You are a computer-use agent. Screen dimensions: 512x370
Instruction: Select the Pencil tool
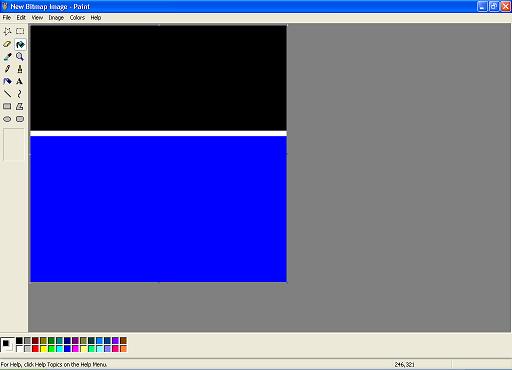(x=7, y=69)
